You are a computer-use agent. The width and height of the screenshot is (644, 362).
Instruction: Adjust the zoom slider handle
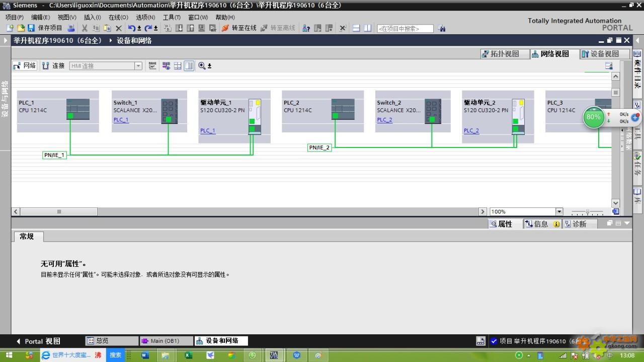(588, 212)
